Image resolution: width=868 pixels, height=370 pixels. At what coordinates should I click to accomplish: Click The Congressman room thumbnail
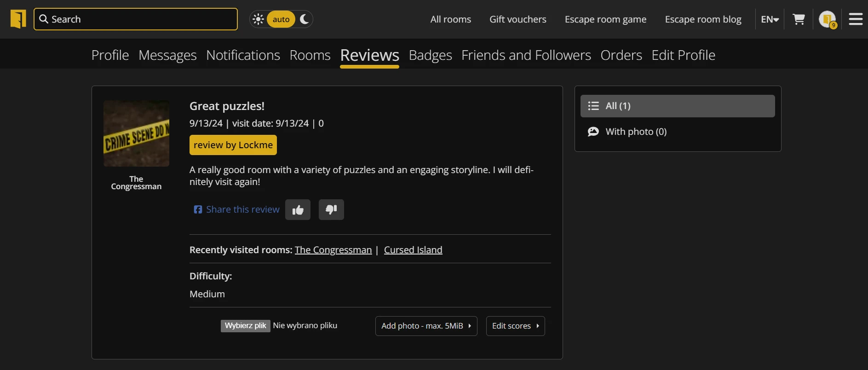136,133
